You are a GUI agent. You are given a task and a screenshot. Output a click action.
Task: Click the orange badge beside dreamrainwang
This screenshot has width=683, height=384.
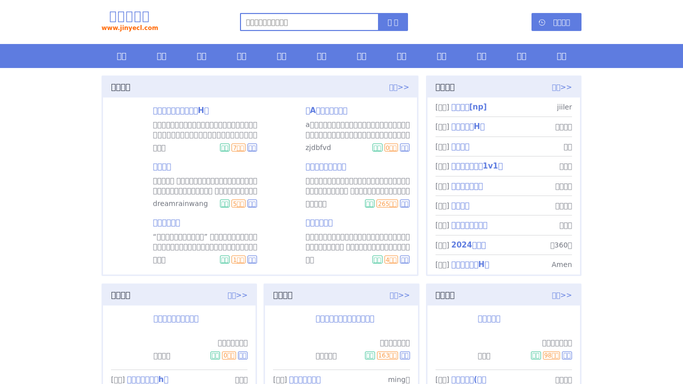click(238, 204)
